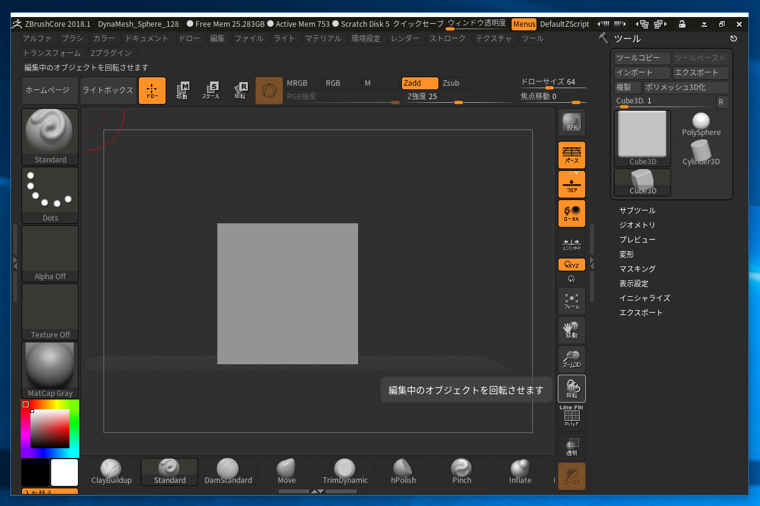Expand the Display Properties (表示設定) section
The image size is (760, 506).
click(x=633, y=284)
